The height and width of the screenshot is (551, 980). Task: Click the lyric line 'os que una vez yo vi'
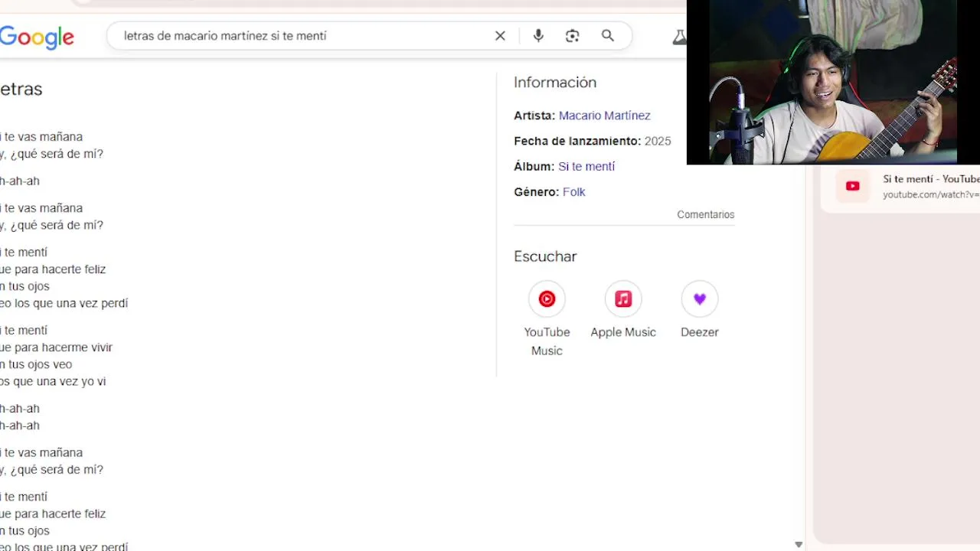coord(53,382)
